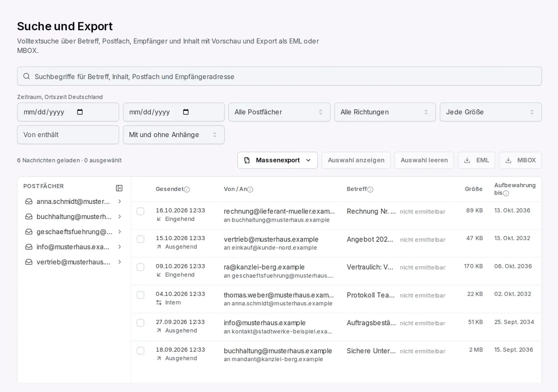Expand geschaeftsfuehrung mailbox chevron
The image size is (558, 392).
120,232
